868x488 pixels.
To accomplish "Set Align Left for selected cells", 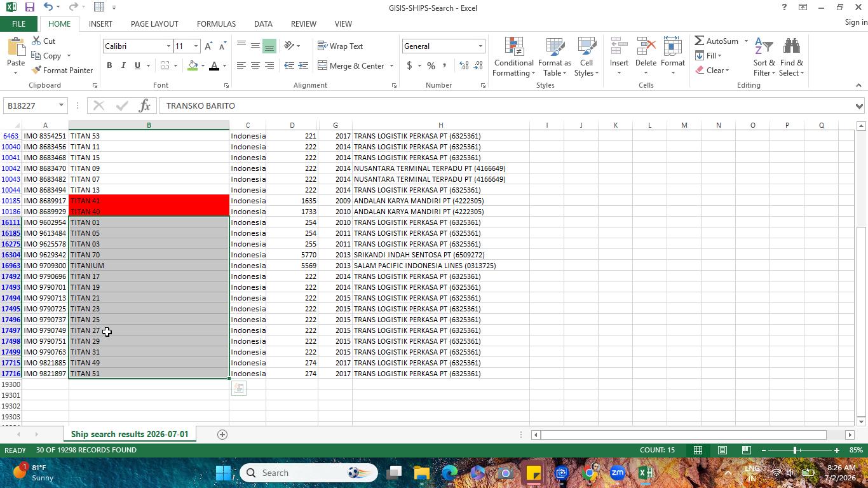I will (x=241, y=66).
